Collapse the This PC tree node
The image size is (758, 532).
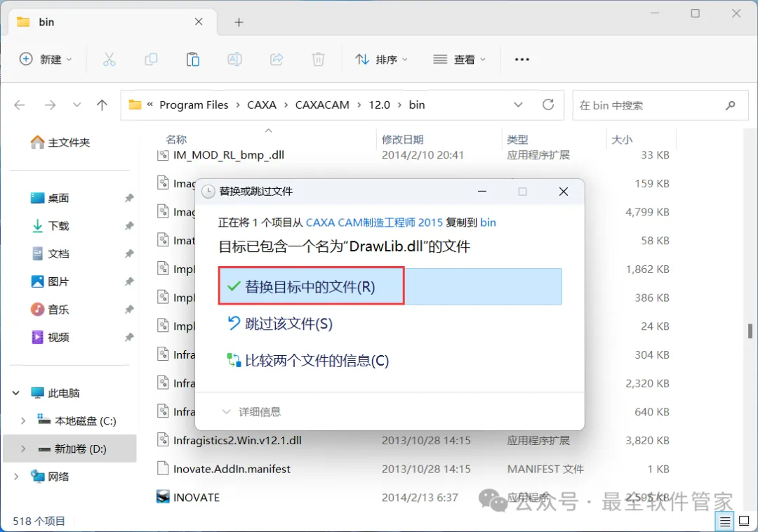pyautogui.click(x=16, y=393)
